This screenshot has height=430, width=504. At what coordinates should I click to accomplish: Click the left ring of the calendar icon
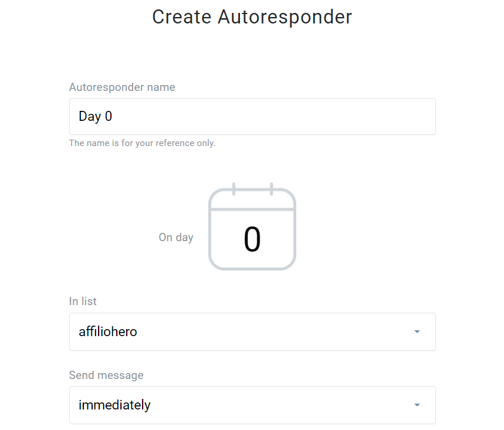click(234, 189)
